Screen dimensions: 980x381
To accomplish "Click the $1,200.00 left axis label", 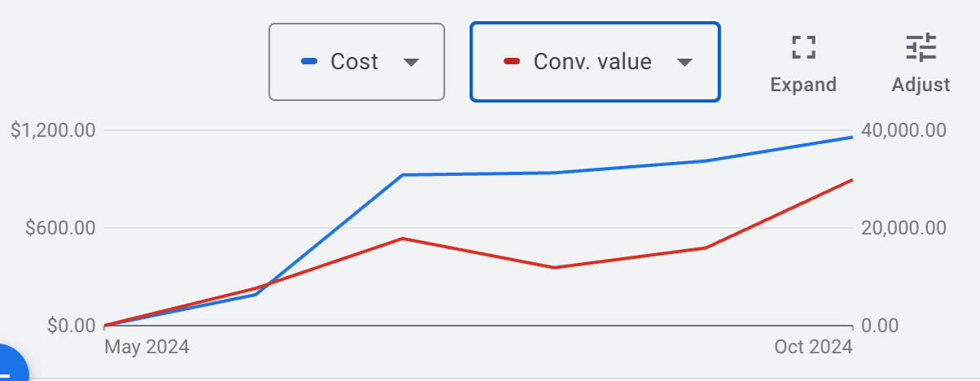I will click(x=53, y=130).
